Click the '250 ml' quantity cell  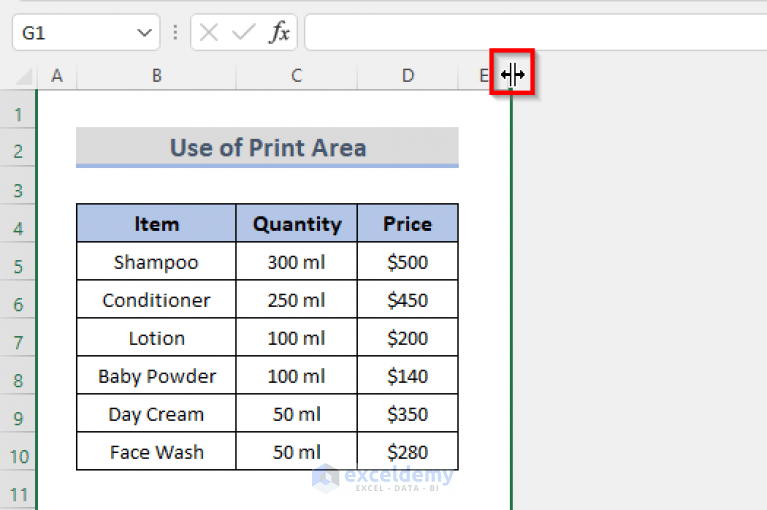pyautogui.click(x=296, y=300)
